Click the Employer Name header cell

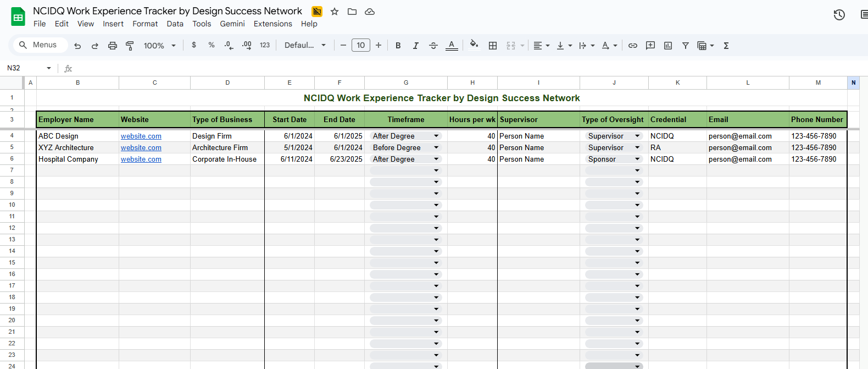tap(77, 119)
